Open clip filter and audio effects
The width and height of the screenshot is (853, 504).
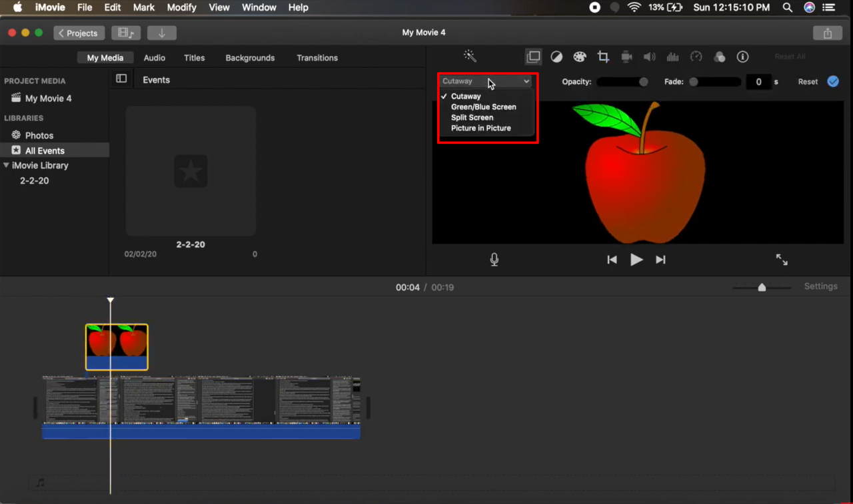click(720, 57)
